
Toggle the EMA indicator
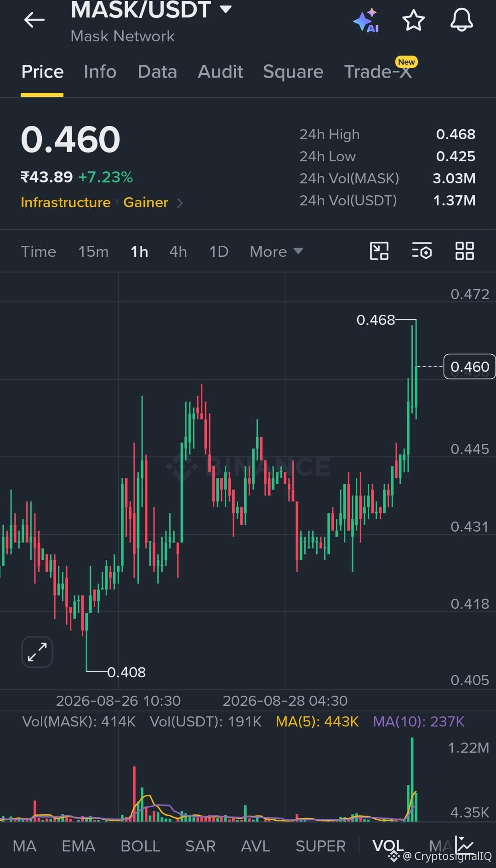click(79, 846)
